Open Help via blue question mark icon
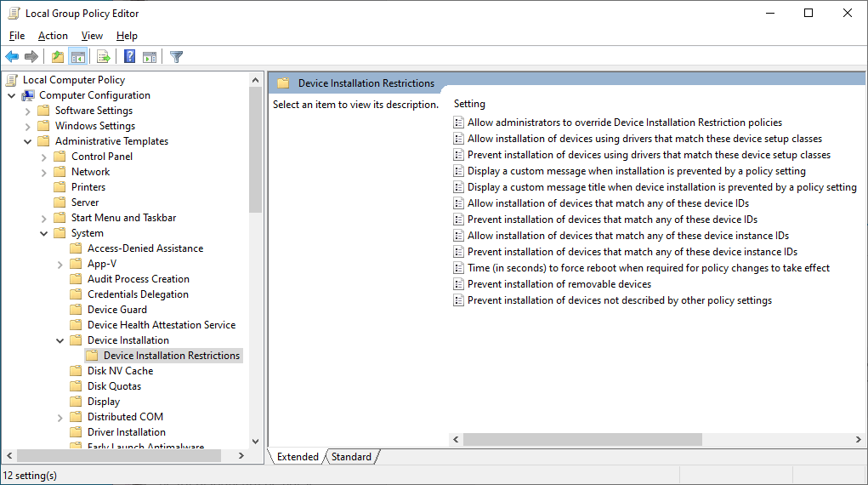Screen dimensions: 868x485 pyautogui.click(x=129, y=57)
